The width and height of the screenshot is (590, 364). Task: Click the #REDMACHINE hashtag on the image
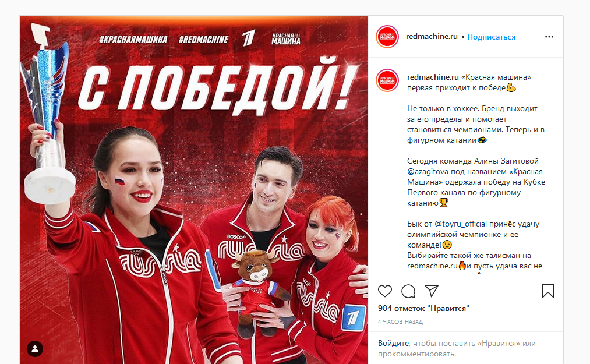pos(203,39)
